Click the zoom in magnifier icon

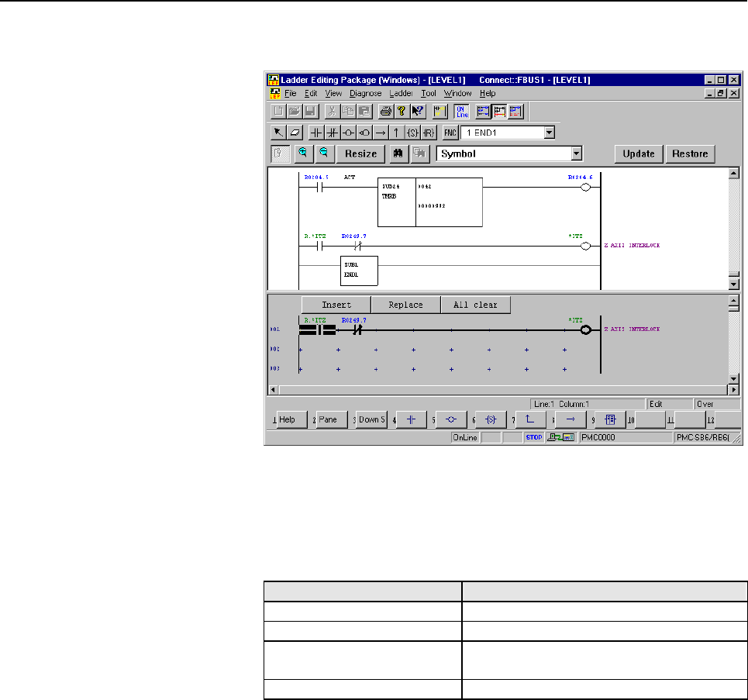[x=303, y=153]
